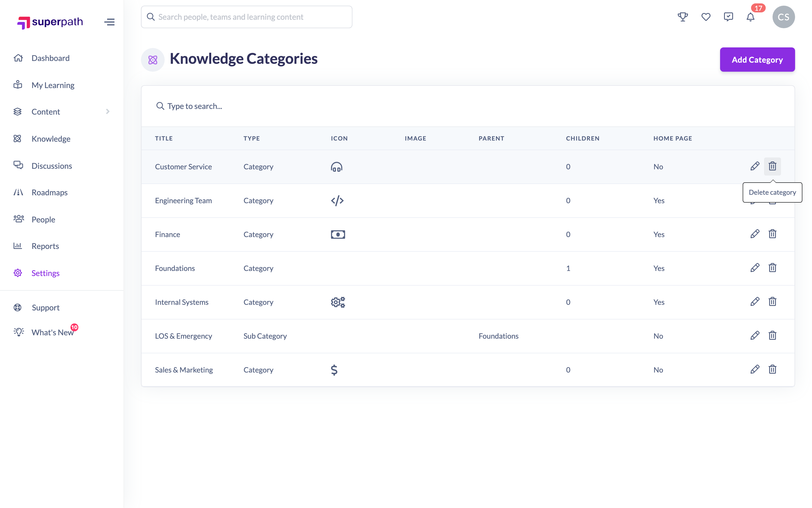Image resolution: width=812 pixels, height=508 pixels.
Task: Collapse the sidebar with the hamburger icon
Action: click(109, 22)
